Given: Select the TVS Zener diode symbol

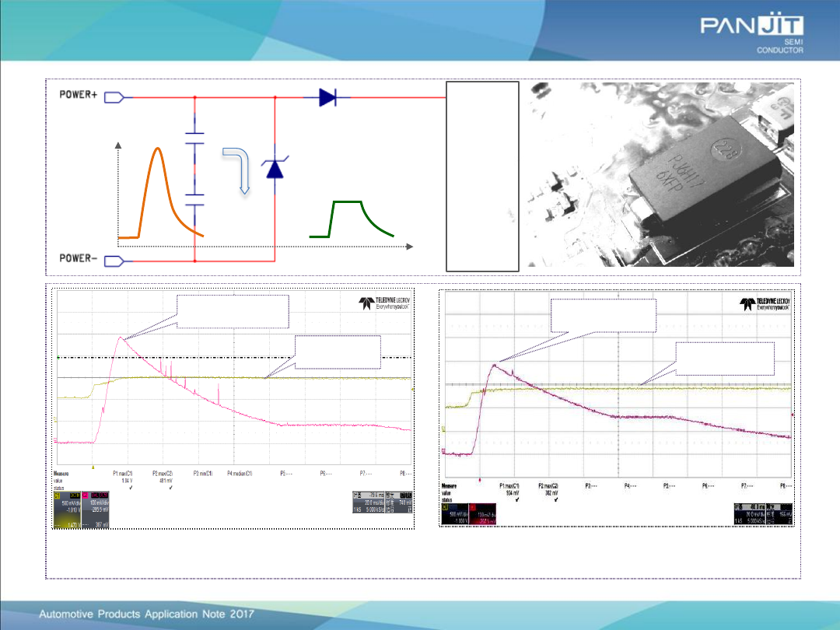Looking at the screenshot, I should coord(275,169).
